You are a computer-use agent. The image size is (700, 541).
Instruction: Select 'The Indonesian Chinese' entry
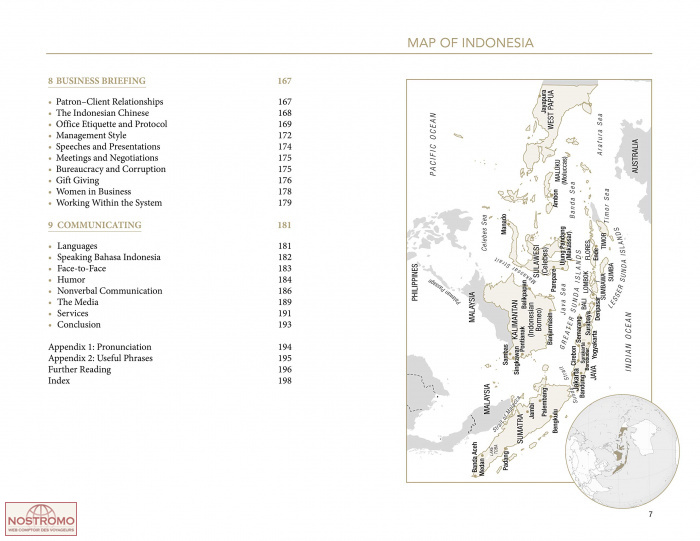pos(102,113)
